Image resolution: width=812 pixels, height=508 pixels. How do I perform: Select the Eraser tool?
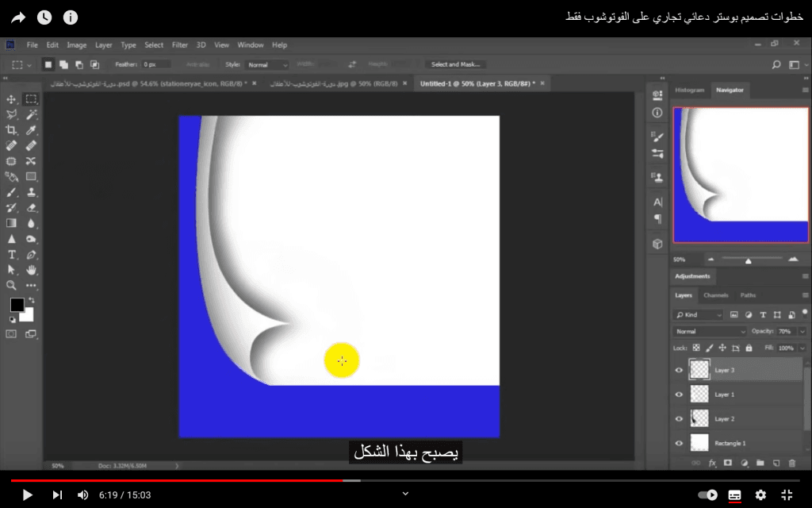pyautogui.click(x=31, y=208)
